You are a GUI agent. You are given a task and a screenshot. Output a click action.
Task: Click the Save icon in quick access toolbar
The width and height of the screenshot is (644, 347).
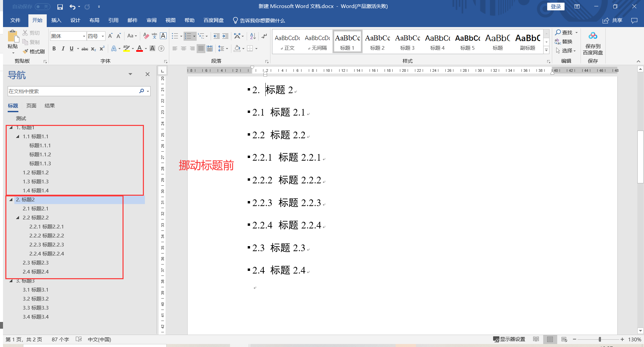60,7
